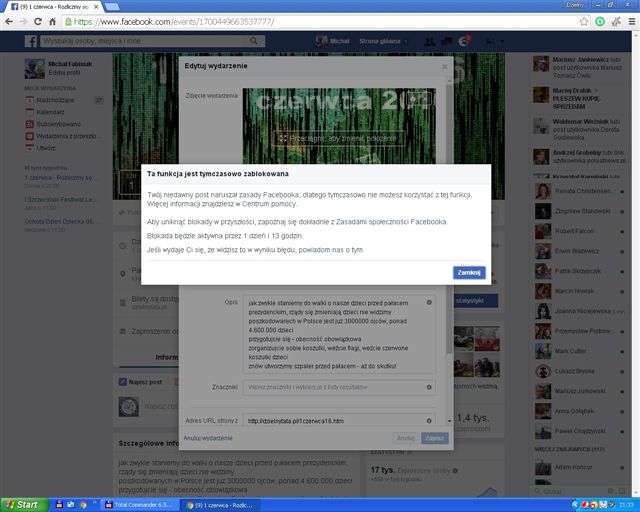The height and width of the screenshot is (512, 640).
Task: Open Renata Christensen in chat list
Action: [x=579, y=191]
